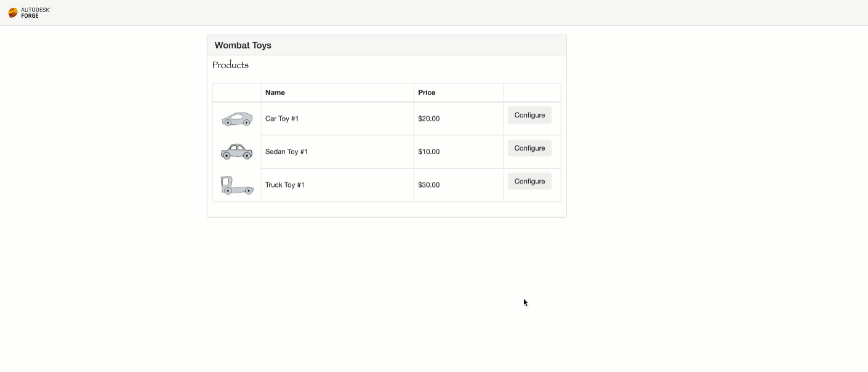Click the Sedan Toy #1 name cell
868x372 pixels.
pyautogui.click(x=286, y=152)
